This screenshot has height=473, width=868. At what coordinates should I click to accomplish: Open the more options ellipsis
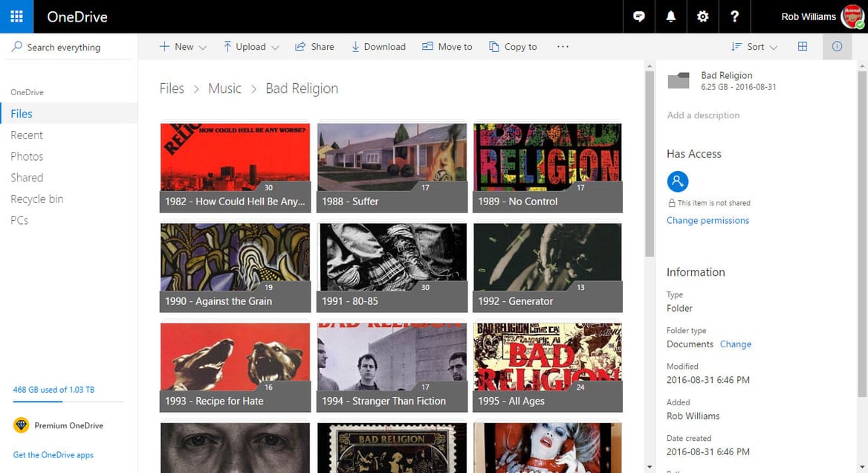pyautogui.click(x=563, y=47)
